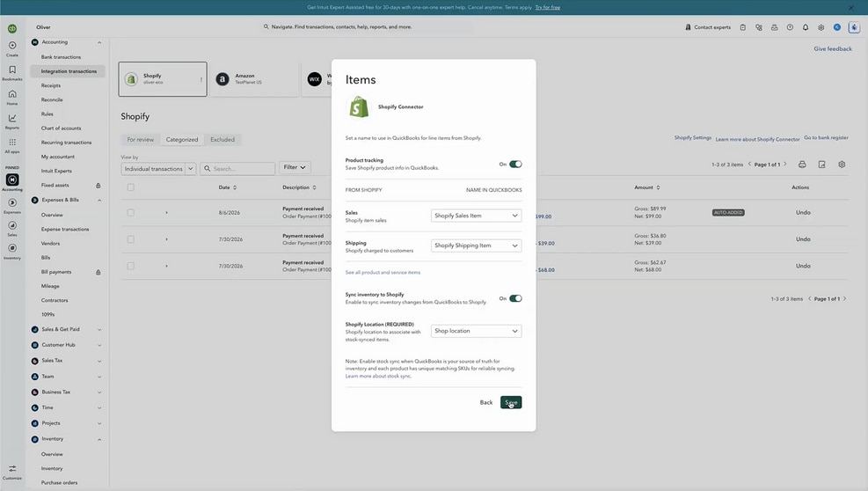Go to Home in left rail
868x491 pixels.
(12, 94)
